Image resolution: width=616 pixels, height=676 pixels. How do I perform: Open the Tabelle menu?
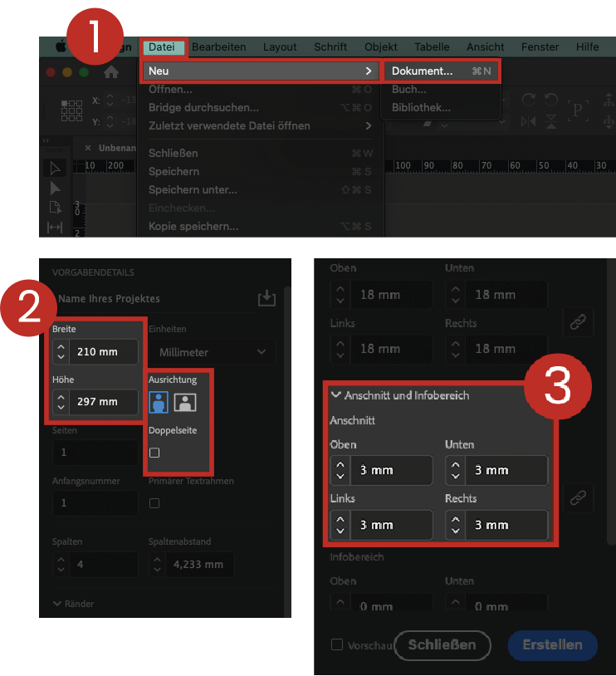pyautogui.click(x=432, y=47)
